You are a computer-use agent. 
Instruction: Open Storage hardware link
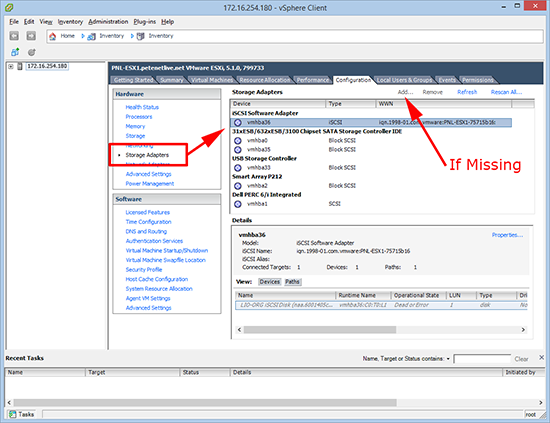pyautogui.click(x=135, y=136)
